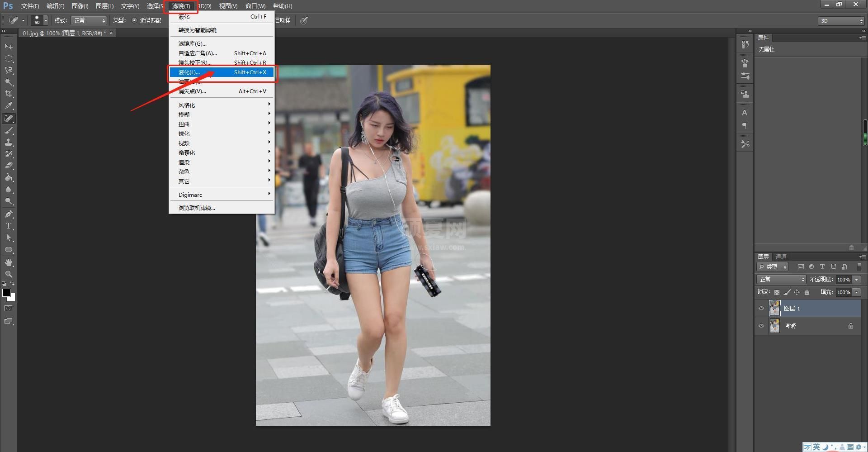Click the 不透明度 opacity value field

pyautogui.click(x=844, y=280)
